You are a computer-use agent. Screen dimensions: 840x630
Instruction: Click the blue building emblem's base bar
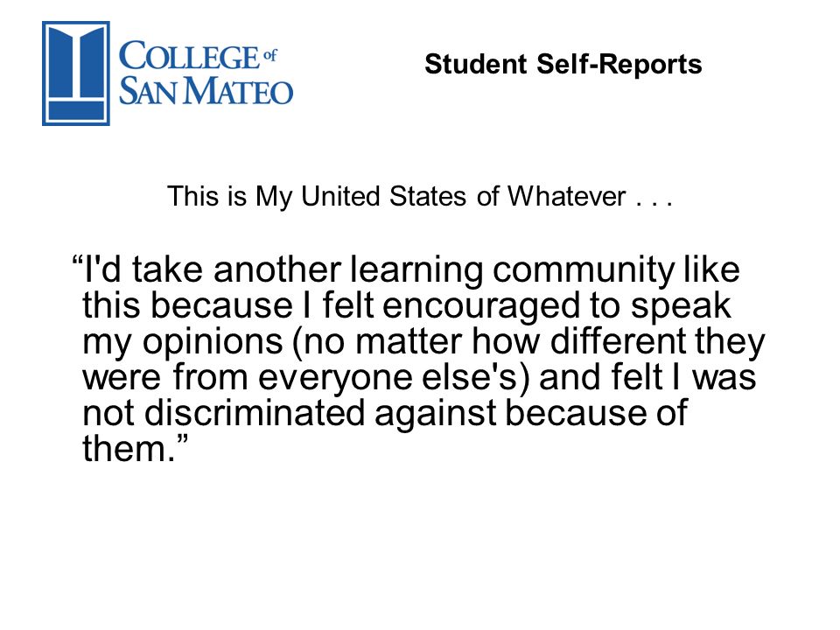[x=76, y=110]
